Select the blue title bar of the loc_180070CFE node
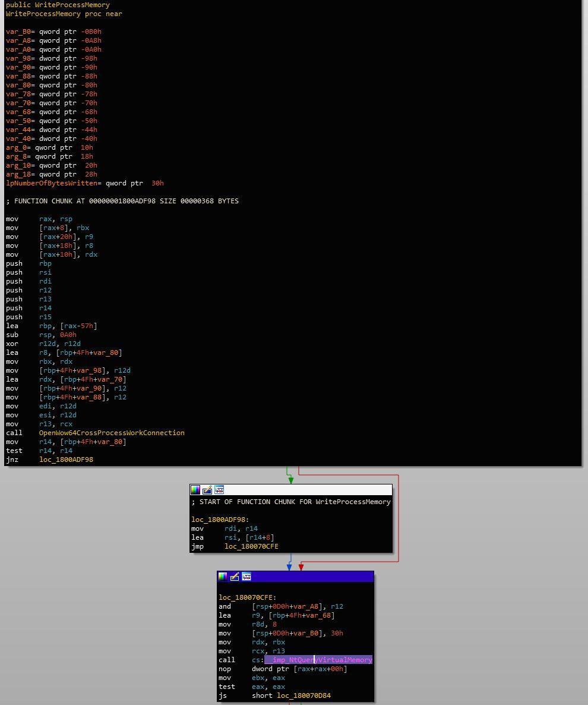The width and height of the screenshot is (588, 705). (x=296, y=577)
